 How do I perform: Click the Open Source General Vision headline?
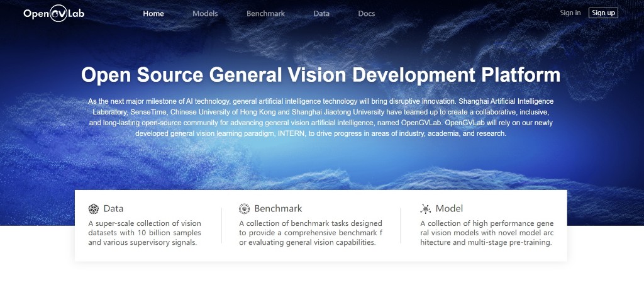click(321, 75)
